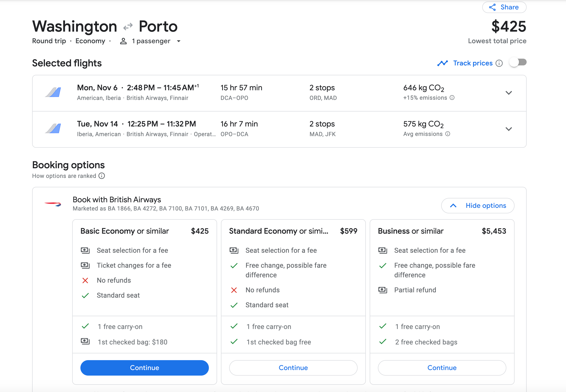Screen dimensions: 566x392
Task: Click the 15 hr 57 min duration
Action: (x=241, y=88)
